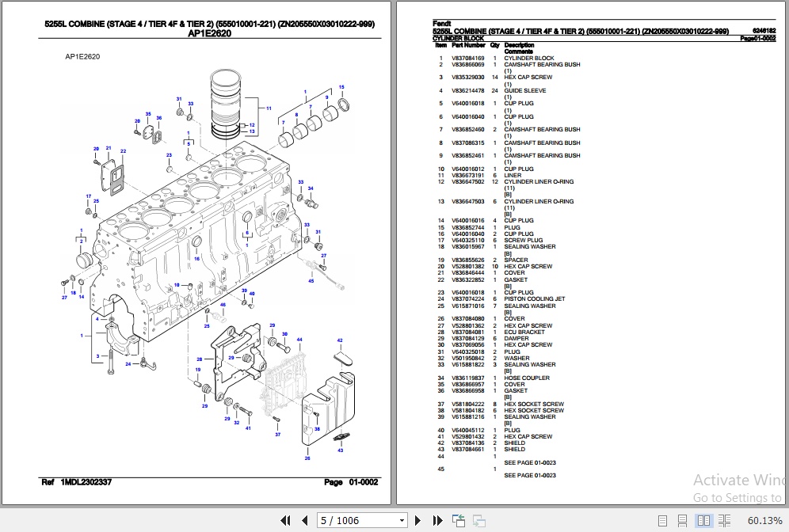This screenshot has height=532, width=789.
Task: Click the CYLINDER BLOCK description in row 1
Action: (529, 59)
